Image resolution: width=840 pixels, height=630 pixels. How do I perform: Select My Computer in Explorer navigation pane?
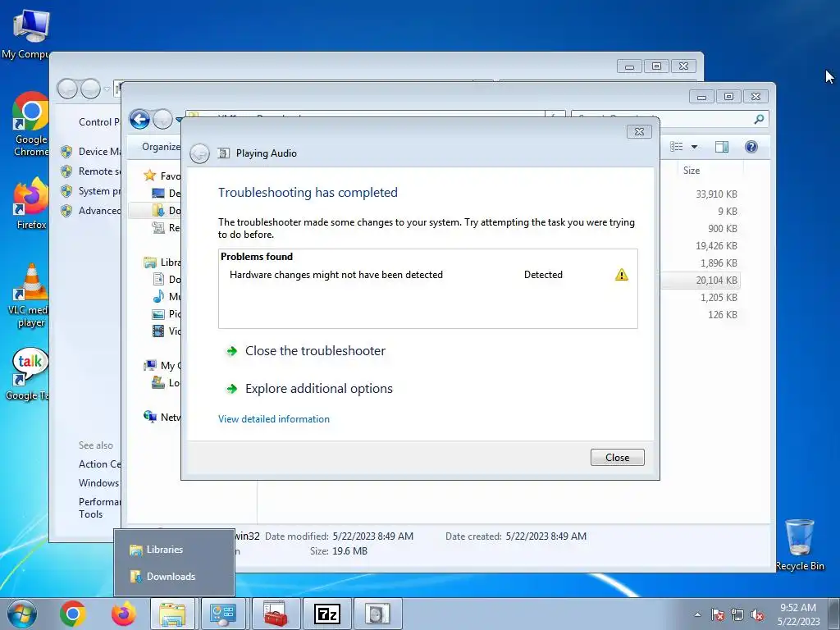point(162,365)
